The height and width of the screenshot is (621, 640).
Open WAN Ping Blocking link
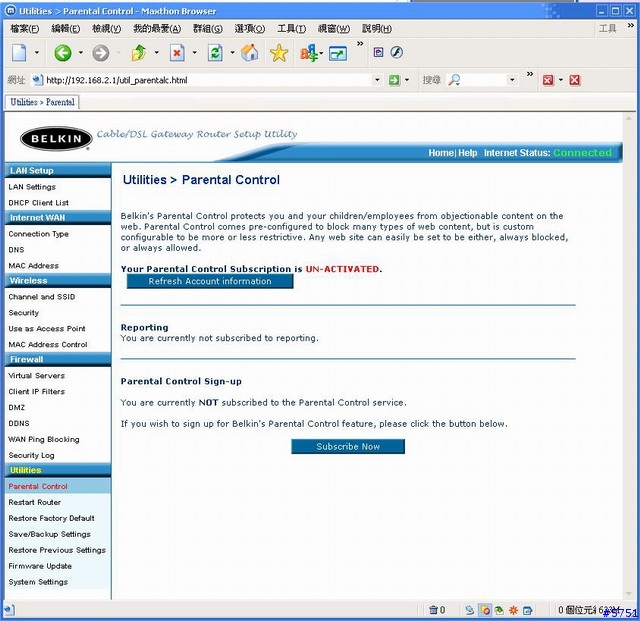pos(44,439)
